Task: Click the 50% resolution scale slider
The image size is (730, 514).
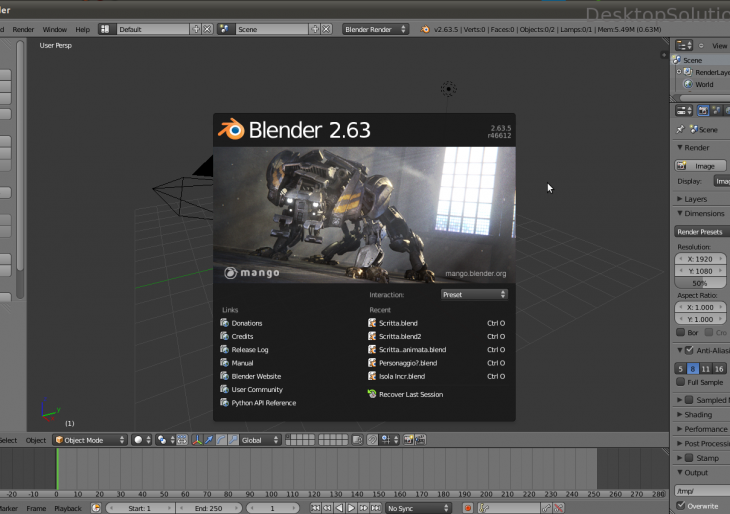Action: [x=701, y=283]
